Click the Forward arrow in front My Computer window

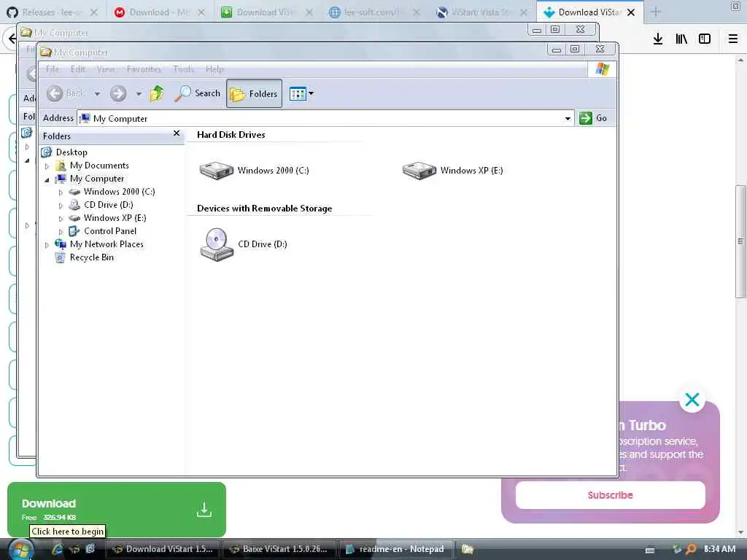(x=118, y=93)
